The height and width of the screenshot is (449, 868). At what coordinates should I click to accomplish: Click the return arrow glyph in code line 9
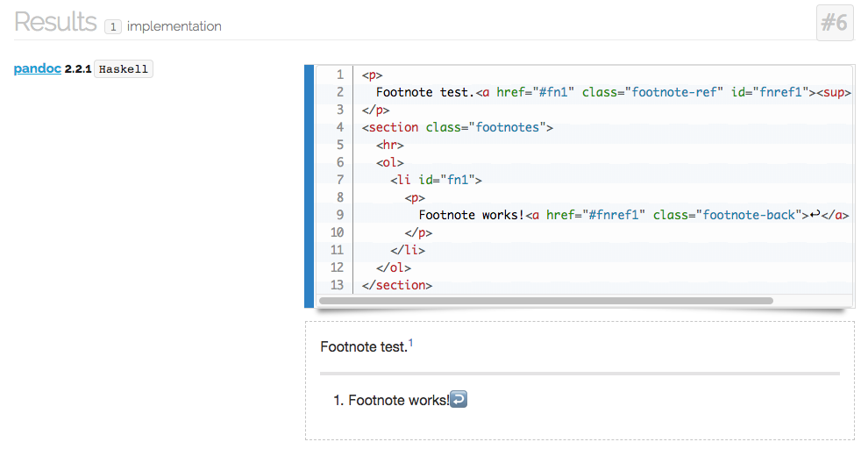coord(814,214)
